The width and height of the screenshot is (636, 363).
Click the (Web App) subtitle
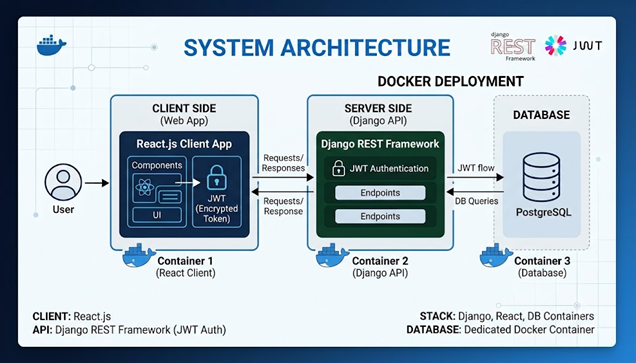coord(184,120)
